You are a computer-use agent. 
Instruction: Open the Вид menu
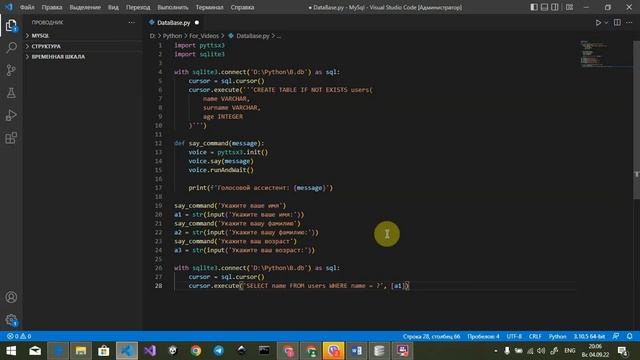tap(113, 7)
